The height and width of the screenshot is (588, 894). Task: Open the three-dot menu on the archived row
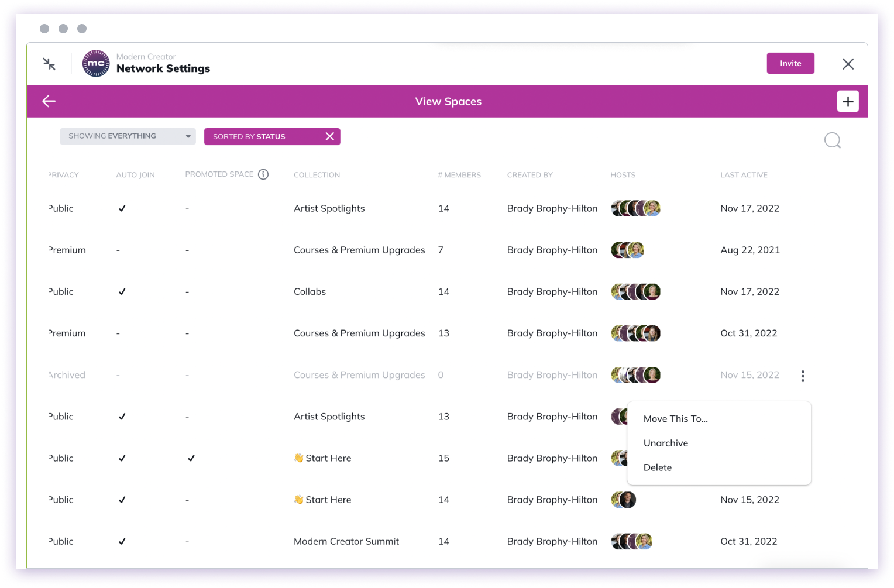pos(803,376)
